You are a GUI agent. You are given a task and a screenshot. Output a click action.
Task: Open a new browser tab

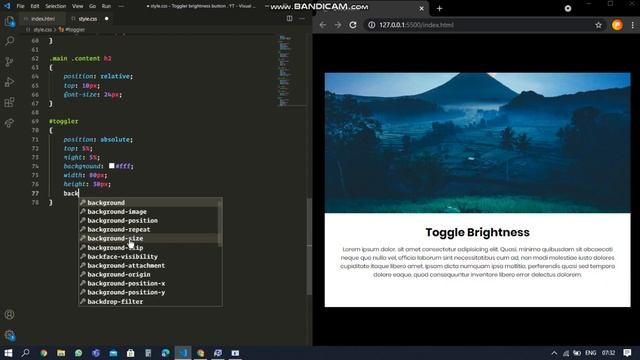click(x=440, y=8)
